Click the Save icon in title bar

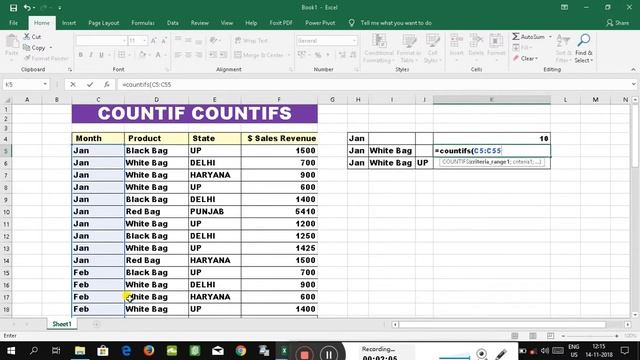pyautogui.click(x=13, y=8)
